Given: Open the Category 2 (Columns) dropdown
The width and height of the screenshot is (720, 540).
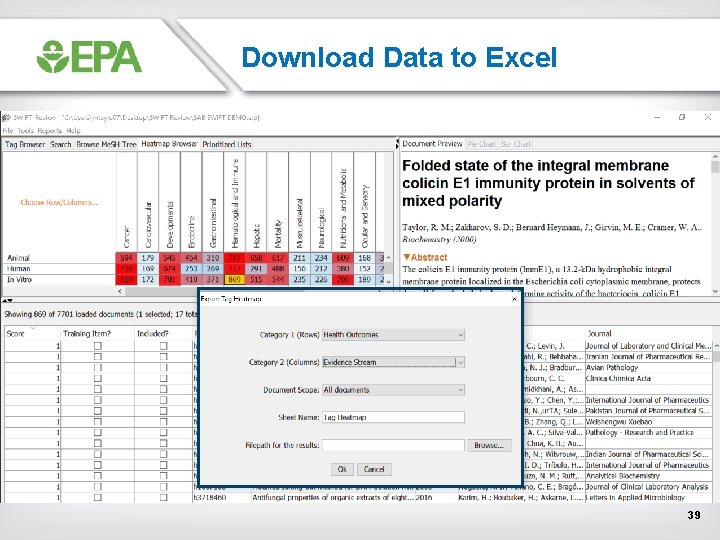Looking at the screenshot, I should click(x=394, y=362).
